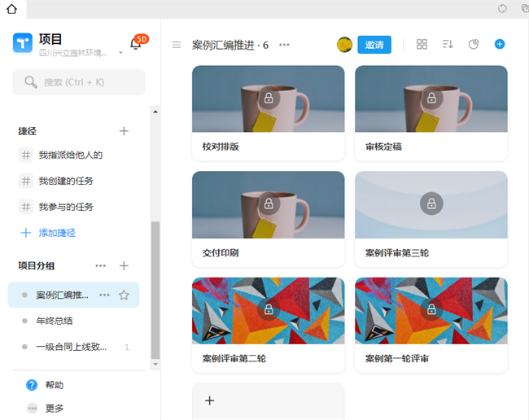
Task: Expand the organization dropdown under 项目
Action: click(120, 53)
